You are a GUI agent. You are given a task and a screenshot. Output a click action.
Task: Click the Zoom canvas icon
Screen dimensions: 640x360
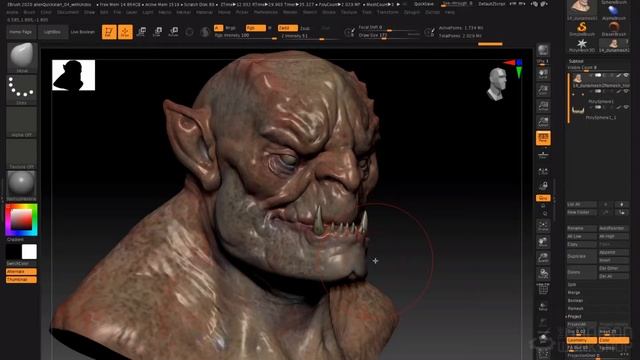(543, 90)
